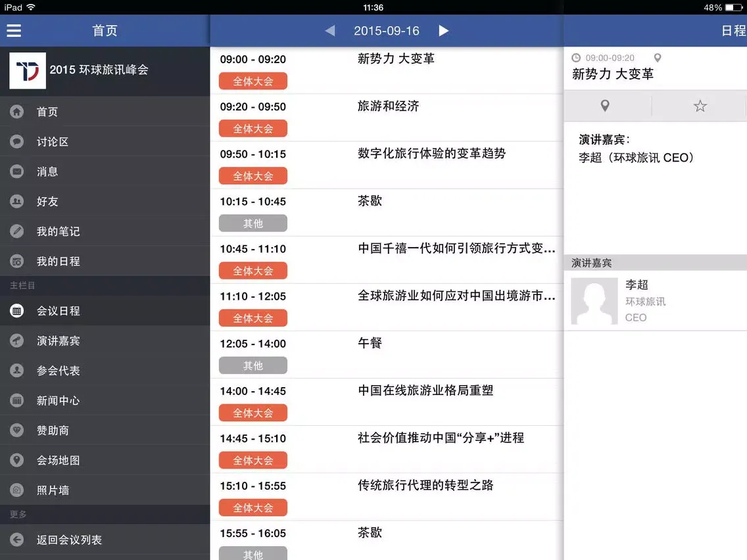
Task: Go to the next day with the right arrow
Action: [443, 31]
